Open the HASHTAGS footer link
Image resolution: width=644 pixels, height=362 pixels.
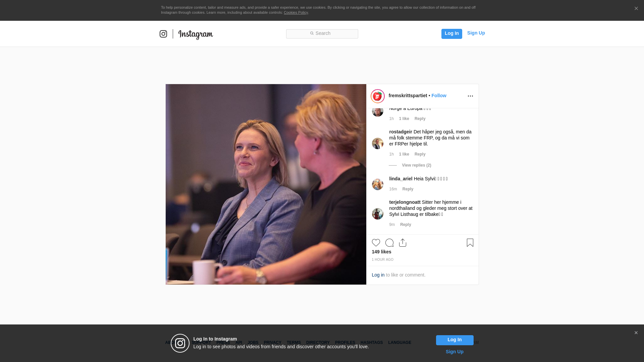[372, 343]
